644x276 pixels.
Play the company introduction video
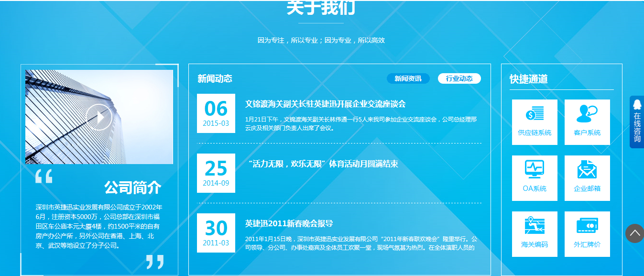coord(99,116)
